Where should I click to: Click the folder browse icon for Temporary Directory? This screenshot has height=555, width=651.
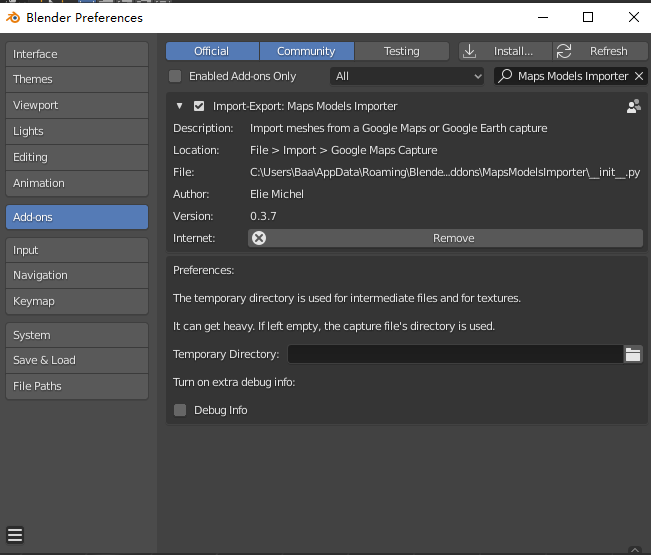click(633, 354)
